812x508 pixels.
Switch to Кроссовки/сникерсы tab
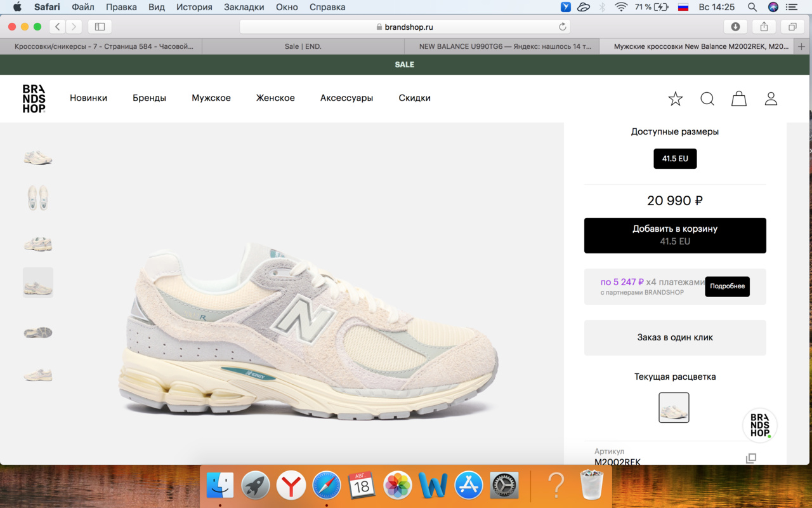pyautogui.click(x=101, y=46)
